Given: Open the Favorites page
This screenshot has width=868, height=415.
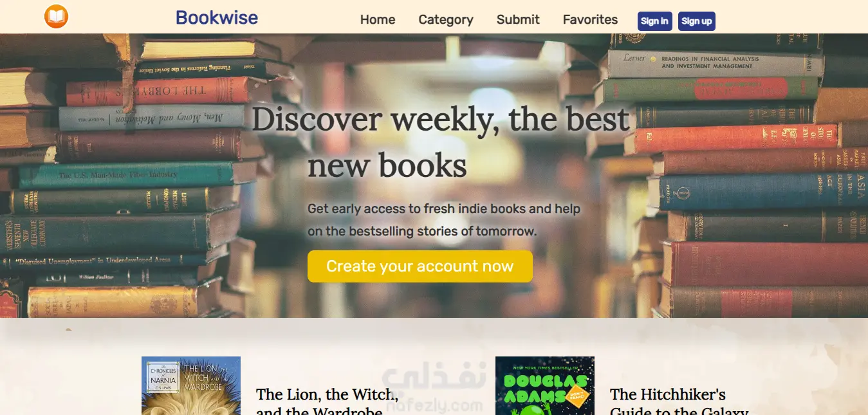Looking at the screenshot, I should pos(590,20).
